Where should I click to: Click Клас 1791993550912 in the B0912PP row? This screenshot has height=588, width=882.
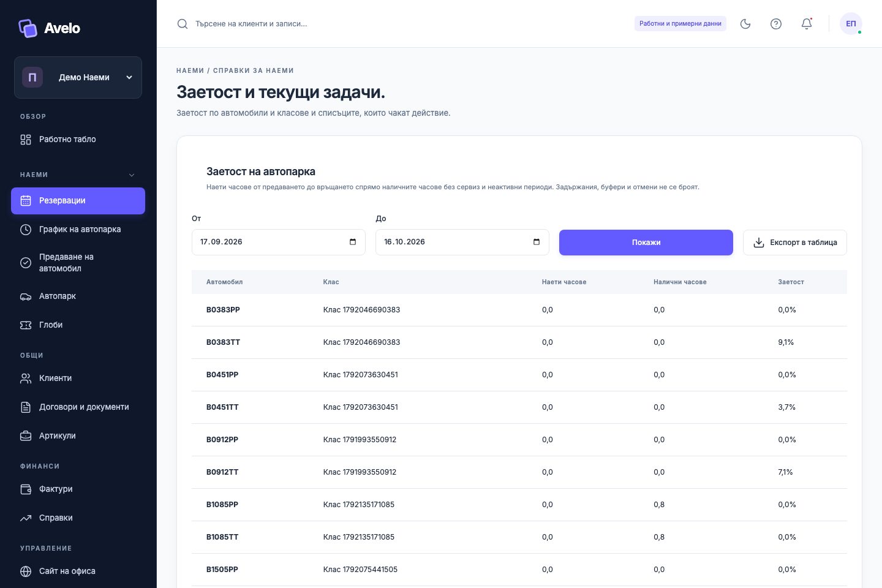pyautogui.click(x=360, y=440)
